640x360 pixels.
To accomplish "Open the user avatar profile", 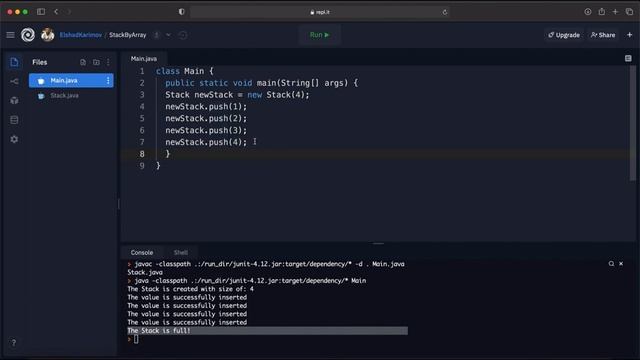I will click(x=47, y=35).
